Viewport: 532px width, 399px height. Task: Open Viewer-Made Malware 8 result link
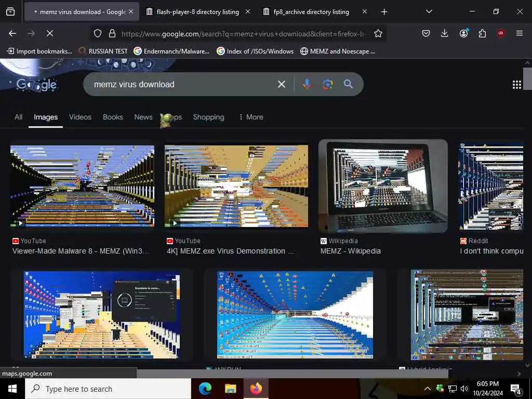(x=81, y=251)
